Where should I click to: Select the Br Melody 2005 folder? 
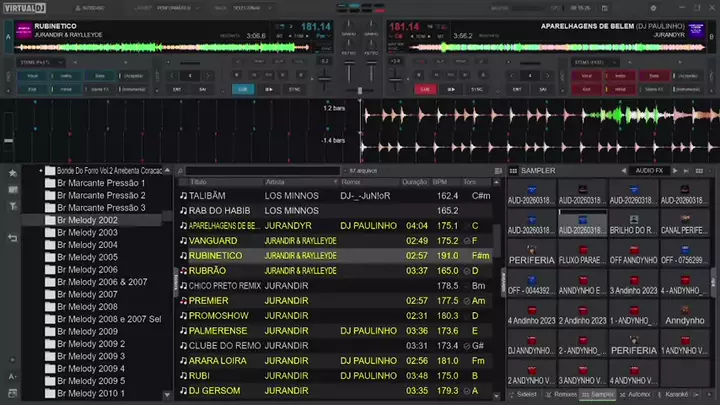click(87, 257)
